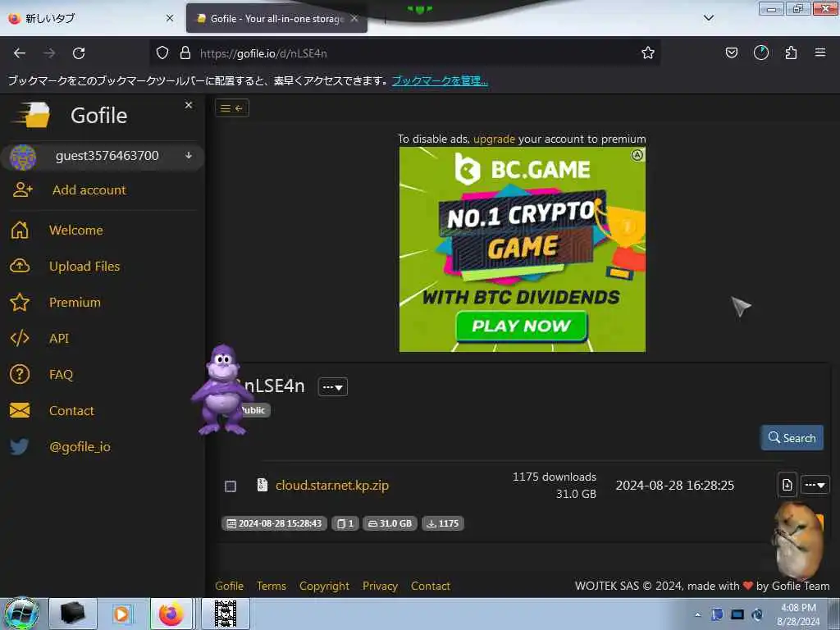The height and width of the screenshot is (630, 840).
Task: Open the Contact sidebar item
Action: 71,410
